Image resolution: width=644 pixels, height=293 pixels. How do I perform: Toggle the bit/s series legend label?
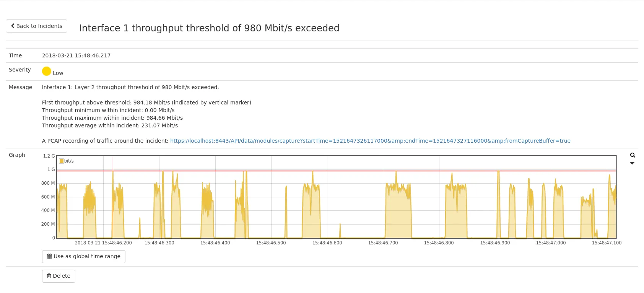point(69,161)
